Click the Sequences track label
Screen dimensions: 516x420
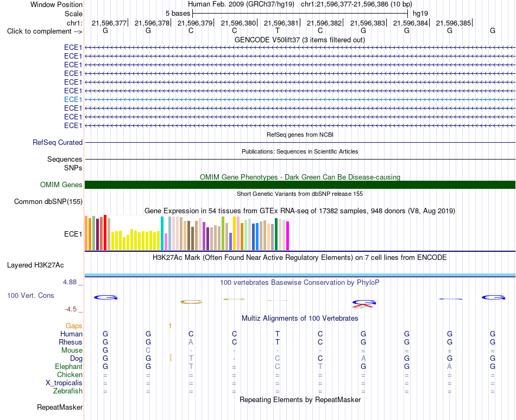65,160
